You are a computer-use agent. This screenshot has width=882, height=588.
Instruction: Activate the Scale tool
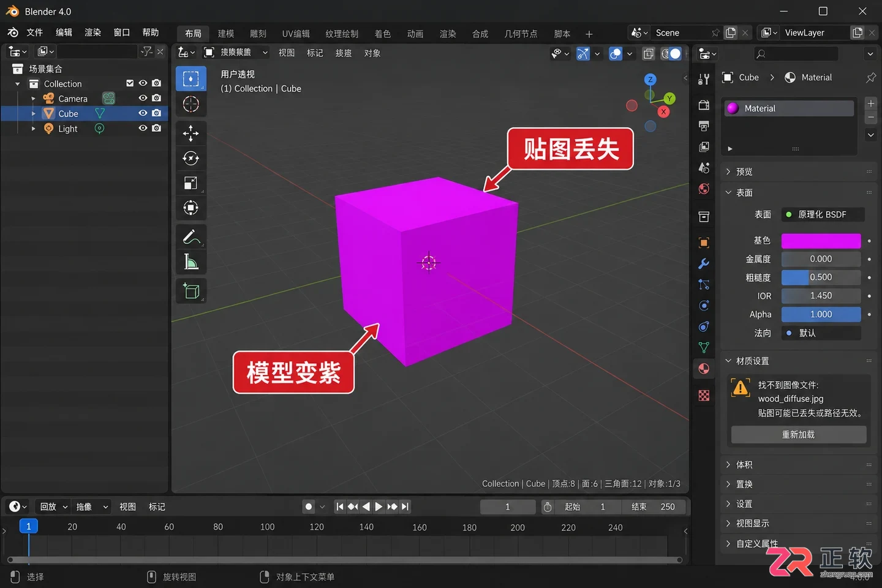pyautogui.click(x=191, y=183)
